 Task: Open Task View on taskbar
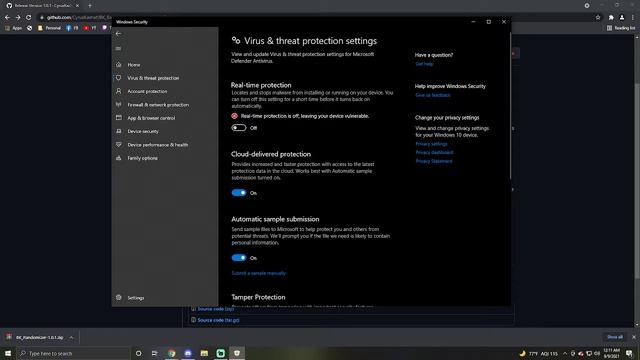click(x=155, y=353)
